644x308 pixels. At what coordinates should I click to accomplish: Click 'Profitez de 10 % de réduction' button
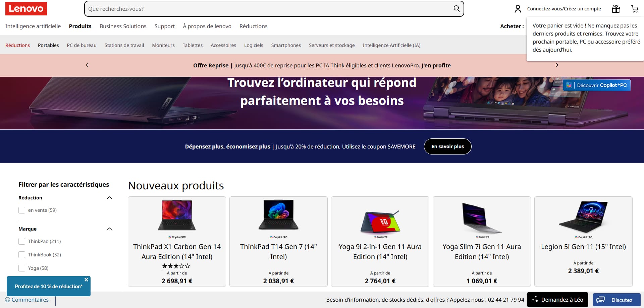click(49, 287)
